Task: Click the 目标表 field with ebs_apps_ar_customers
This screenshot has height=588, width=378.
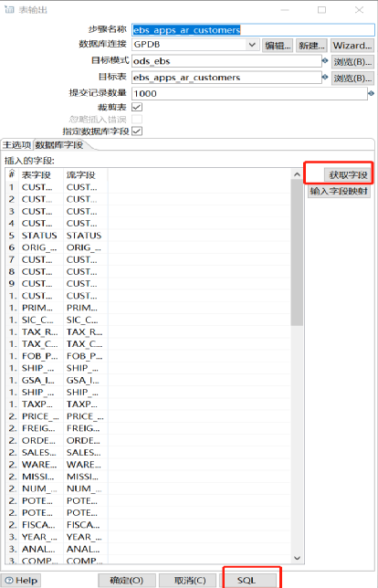Action: 226,78
